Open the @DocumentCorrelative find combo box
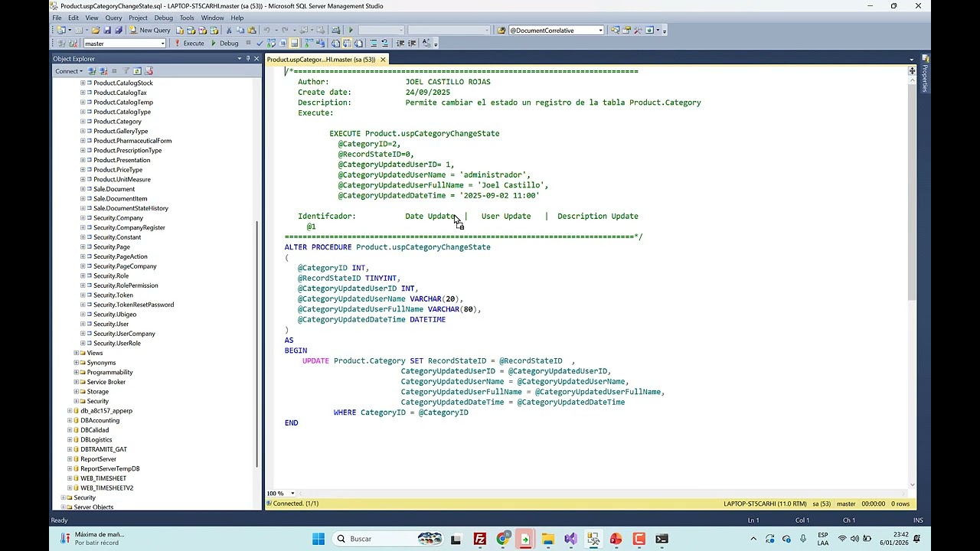This screenshot has width=980, height=551. (x=556, y=31)
